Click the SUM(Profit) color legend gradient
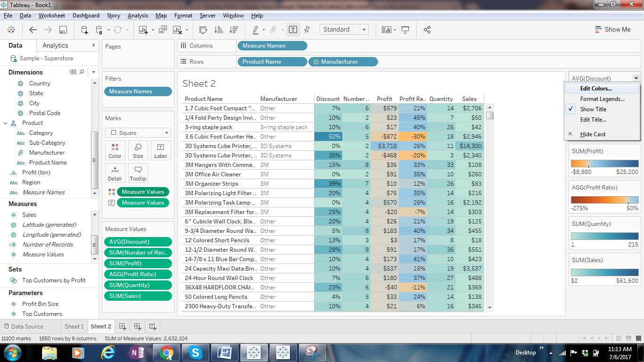 [x=604, y=164]
